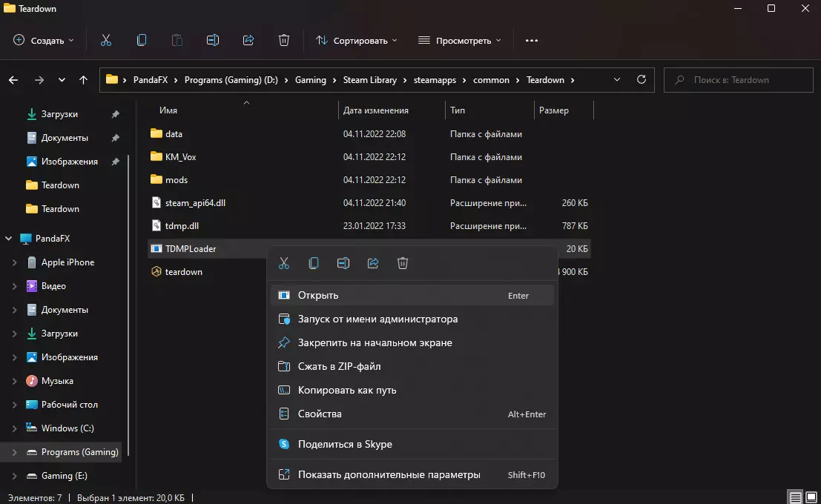The width and height of the screenshot is (821, 504).
Task: Click the search box Поиск в: Teardown
Action: [x=738, y=80]
